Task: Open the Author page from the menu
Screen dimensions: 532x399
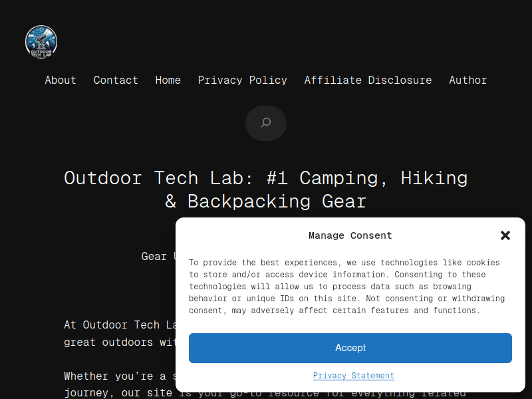Action: [468, 80]
